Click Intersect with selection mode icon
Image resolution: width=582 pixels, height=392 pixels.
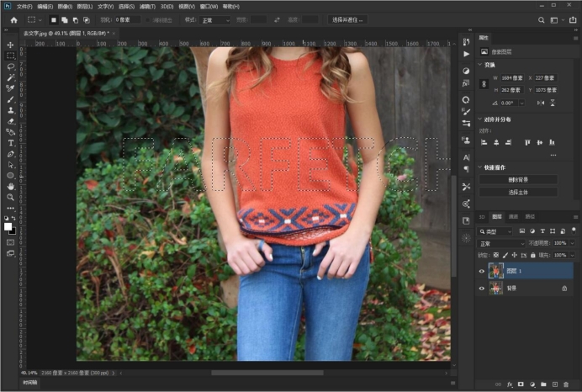pyautogui.click(x=87, y=20)
